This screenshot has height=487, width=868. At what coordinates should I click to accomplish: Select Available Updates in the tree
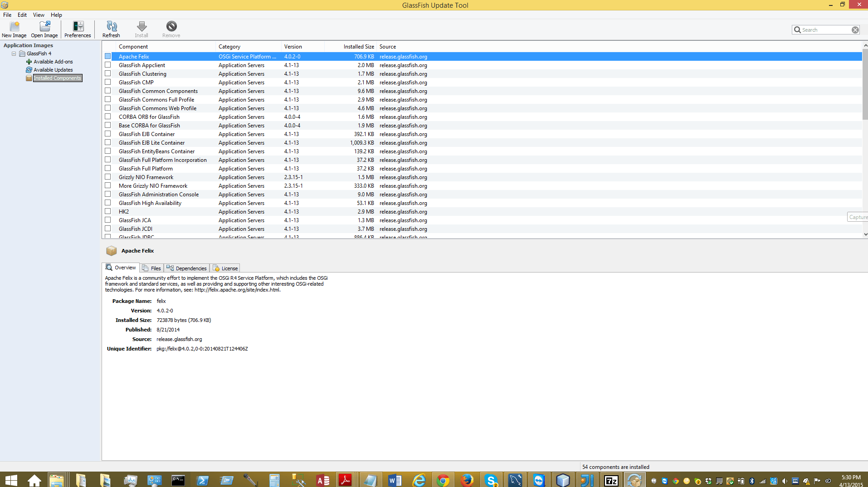53,70
